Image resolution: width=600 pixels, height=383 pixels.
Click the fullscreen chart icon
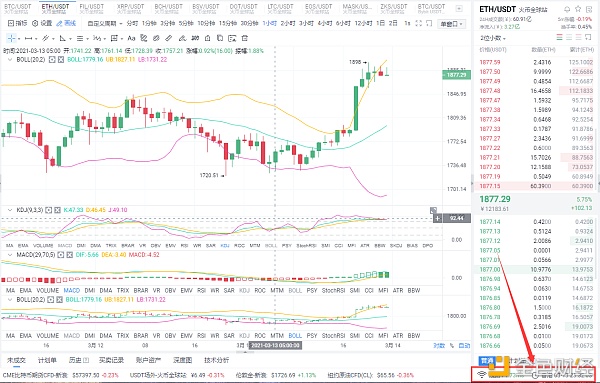(418, 24)
